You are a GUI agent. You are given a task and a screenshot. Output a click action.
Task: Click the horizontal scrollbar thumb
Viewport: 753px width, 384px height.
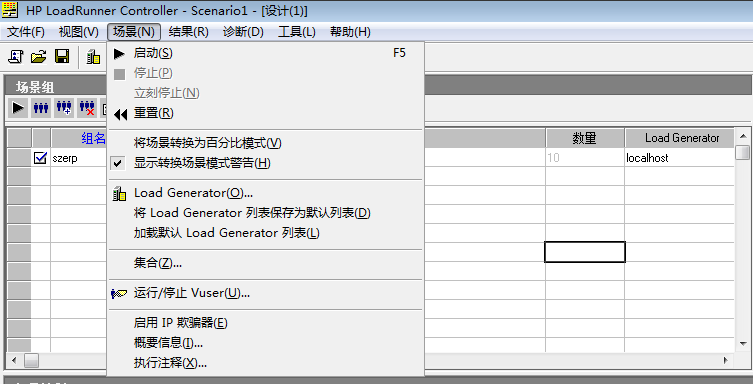click(31, 360)
